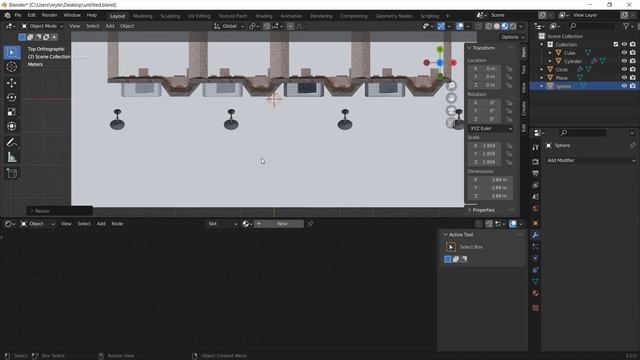
Task: Select the Measure tool
Action: 12,157
